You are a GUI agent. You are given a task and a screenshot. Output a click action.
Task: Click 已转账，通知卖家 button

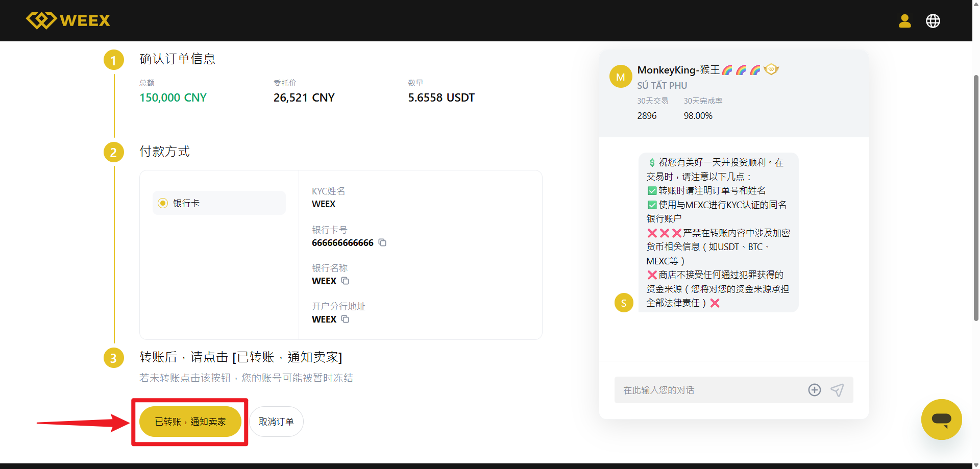(x=190, y=422)
